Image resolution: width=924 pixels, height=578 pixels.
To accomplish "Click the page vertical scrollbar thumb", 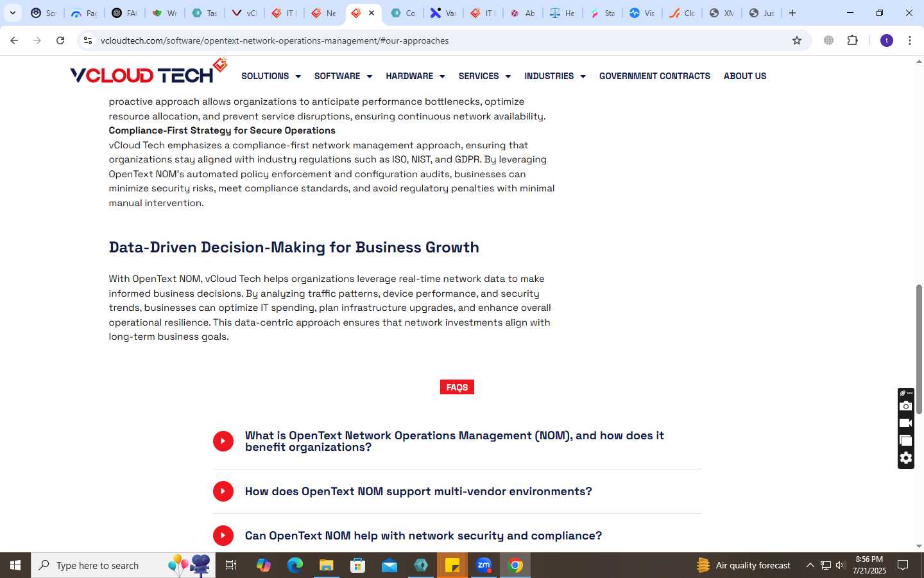I will coord(919,349).
